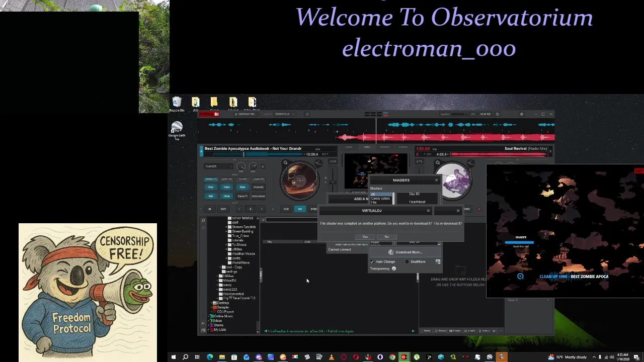Screen dimensions: 644x362
Task: Open Microsoft Edge from taskbar
Action: (x=210, y=357)
